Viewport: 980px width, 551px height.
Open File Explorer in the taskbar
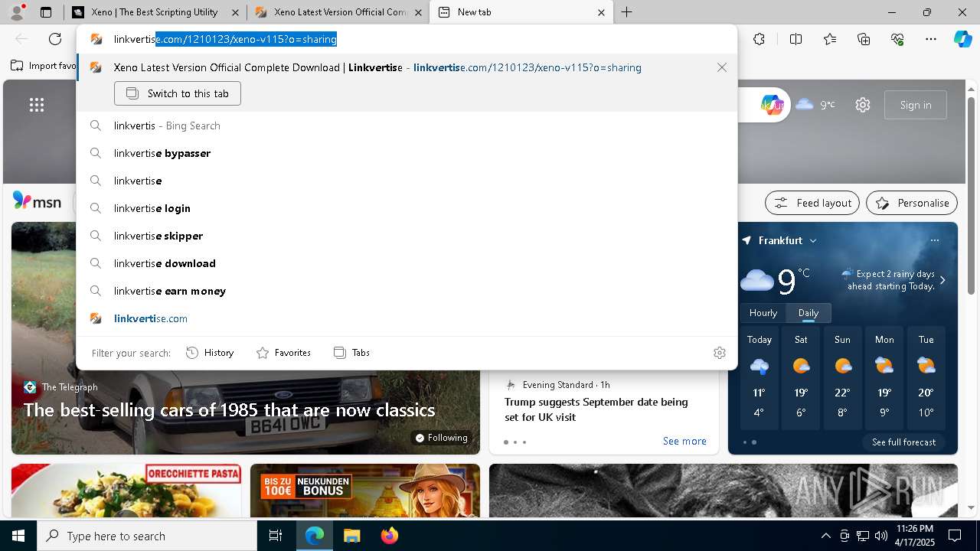[x=351, y=536]
